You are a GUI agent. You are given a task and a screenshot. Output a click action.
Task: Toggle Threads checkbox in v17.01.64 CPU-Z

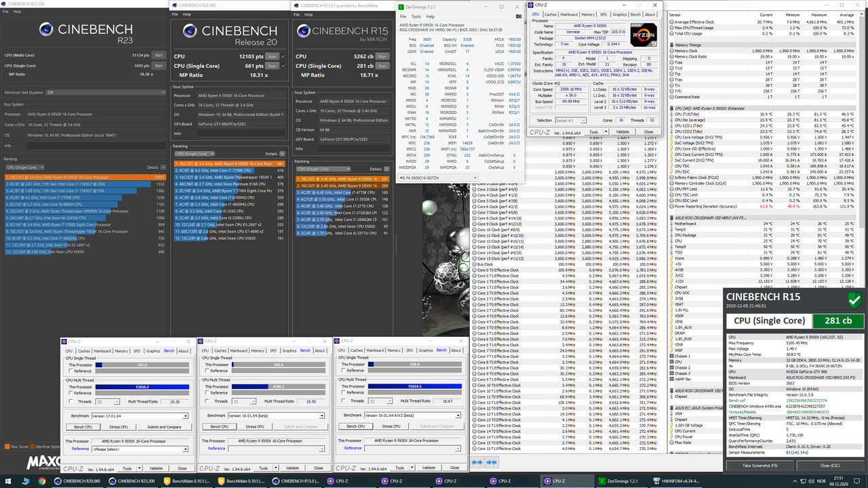[x=70, y=401]
